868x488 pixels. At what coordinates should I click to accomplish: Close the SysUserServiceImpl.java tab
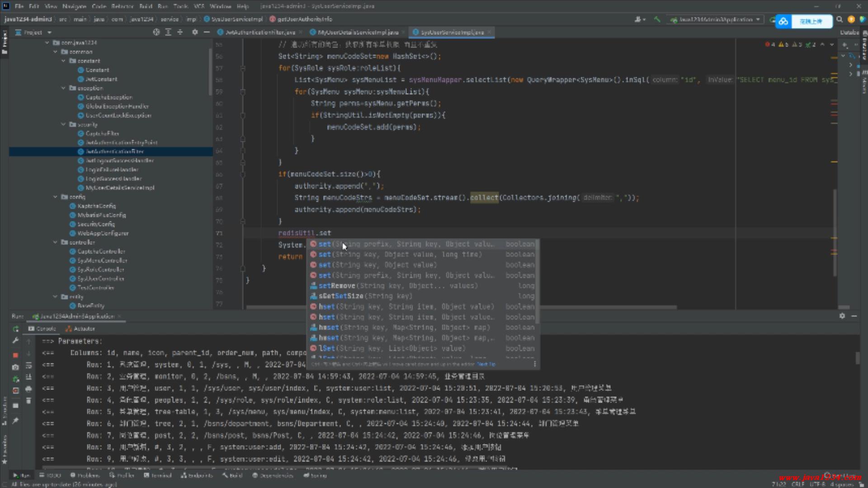point(489,33)
